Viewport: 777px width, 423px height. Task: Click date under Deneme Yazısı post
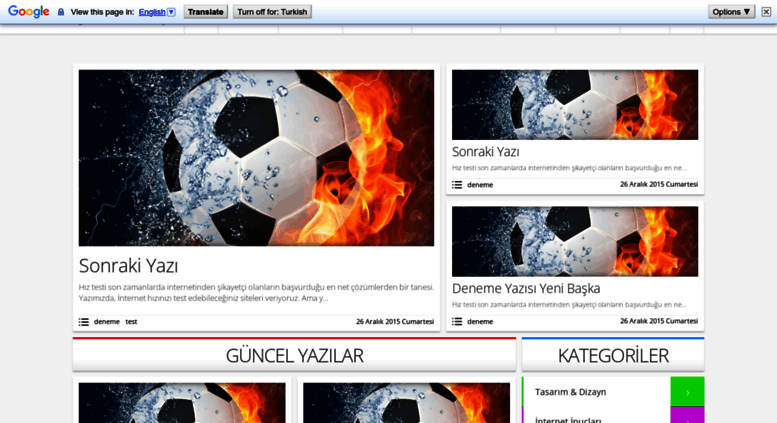tap(659, 321)
